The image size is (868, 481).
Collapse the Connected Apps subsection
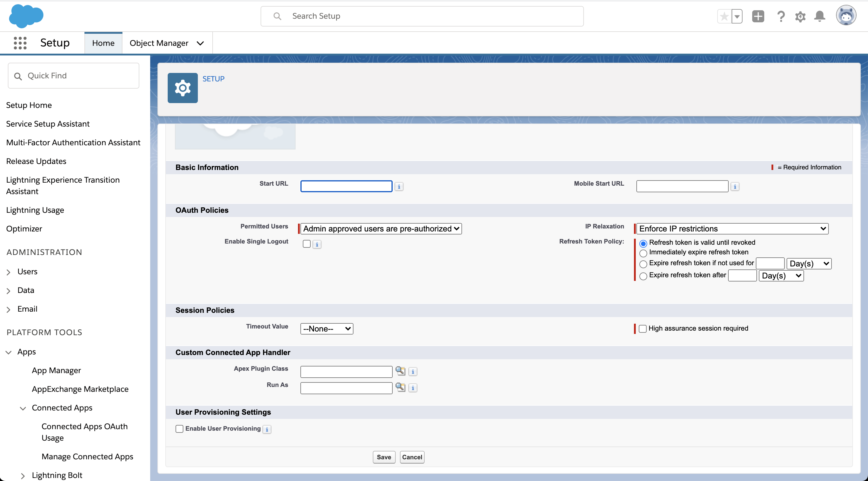tap(23, 408)
